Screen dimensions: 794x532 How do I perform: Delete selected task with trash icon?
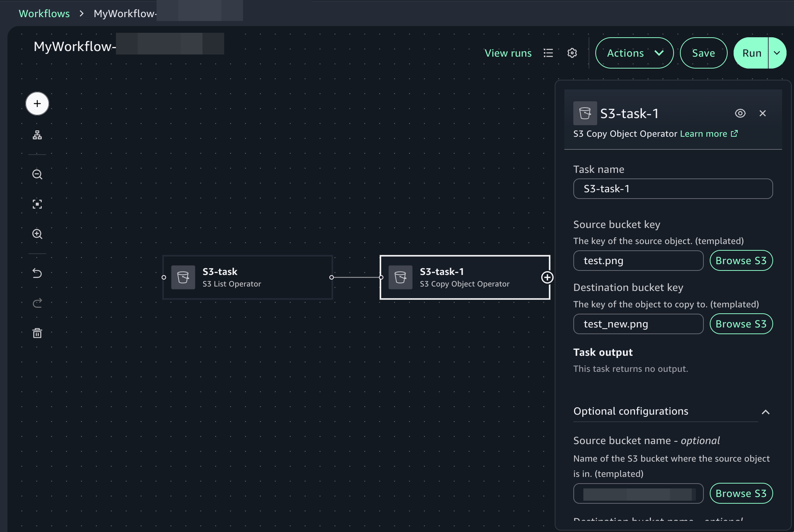click(37, 333)
